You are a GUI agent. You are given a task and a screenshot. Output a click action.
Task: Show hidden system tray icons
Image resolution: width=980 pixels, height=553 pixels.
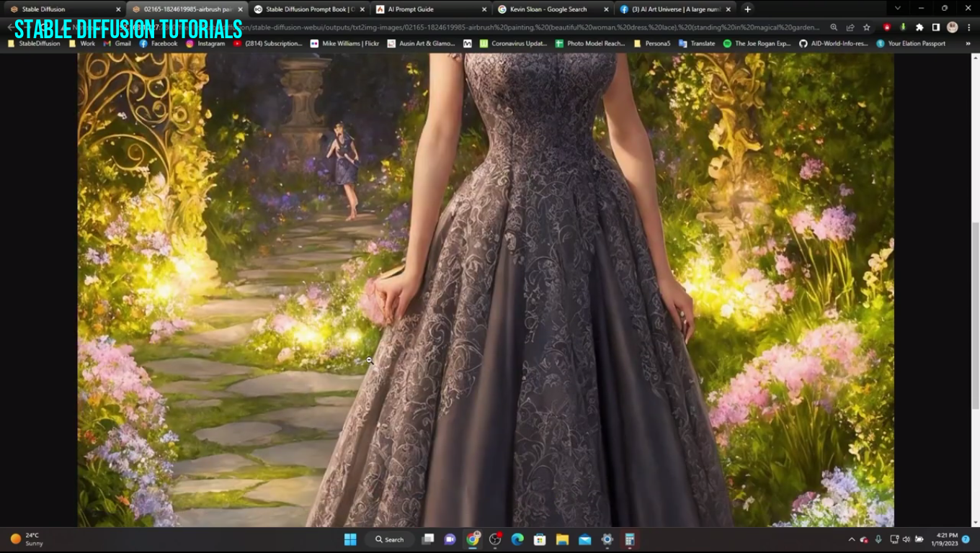tap(852, 539)
